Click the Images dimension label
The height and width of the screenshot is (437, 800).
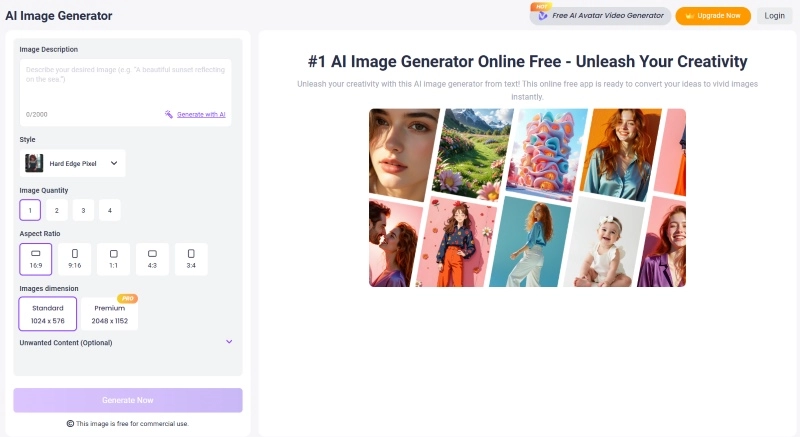coord(49,289)
